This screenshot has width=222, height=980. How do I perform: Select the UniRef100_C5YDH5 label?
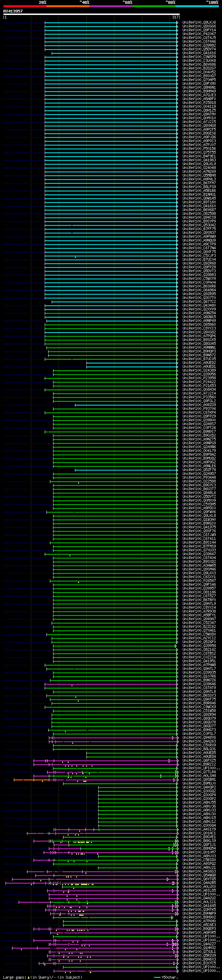tap(199, 504)
